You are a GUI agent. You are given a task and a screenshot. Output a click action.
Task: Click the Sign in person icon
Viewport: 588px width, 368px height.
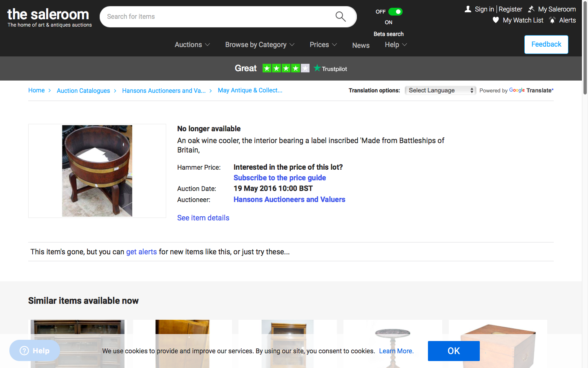tap(468, 9)
